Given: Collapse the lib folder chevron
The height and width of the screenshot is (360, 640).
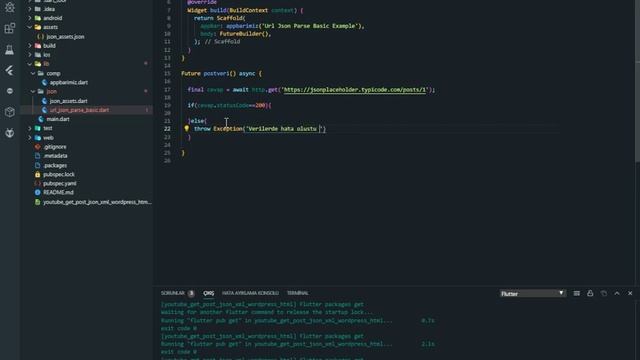Looking at the screenshot, I should point(30,64).
